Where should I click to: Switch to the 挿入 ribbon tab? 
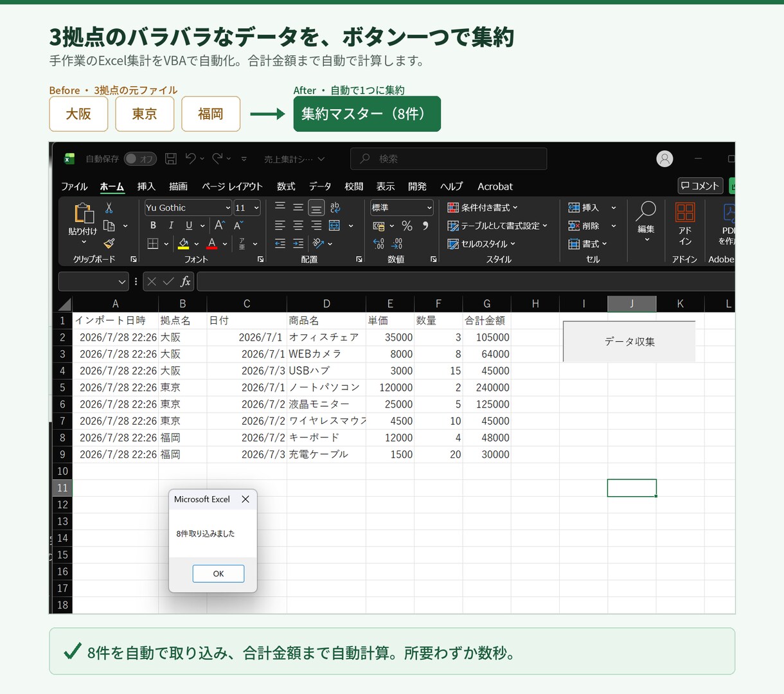146,186
